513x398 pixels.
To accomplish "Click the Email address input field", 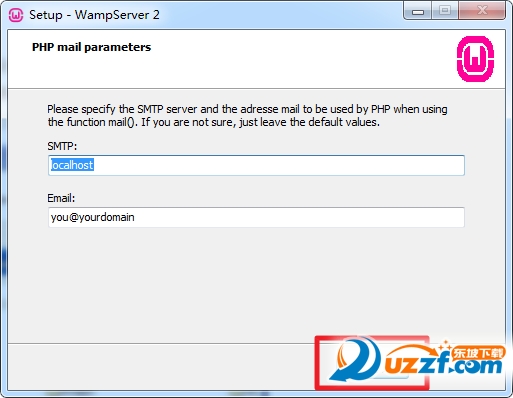I will click(x=256, y=217).
